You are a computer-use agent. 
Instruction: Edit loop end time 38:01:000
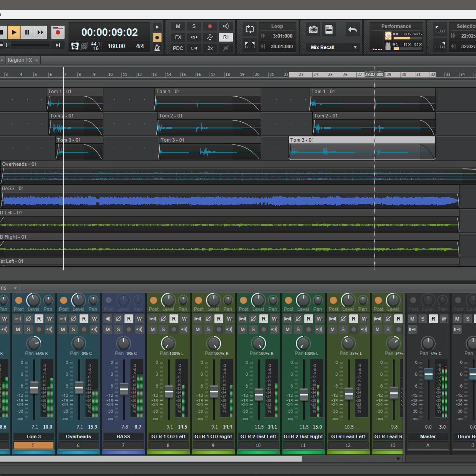[281, 46]
